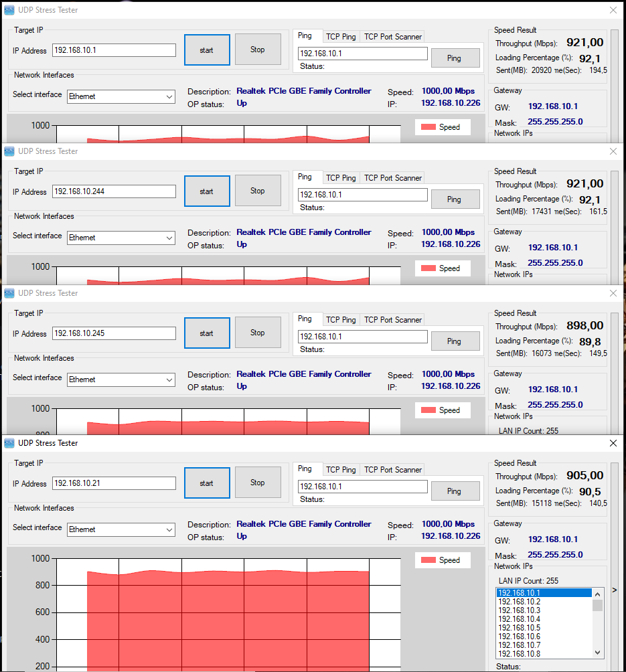
Task: Click right-edge vertical scrollbar of 192.168.10.21 window
Action: point(615,566)
